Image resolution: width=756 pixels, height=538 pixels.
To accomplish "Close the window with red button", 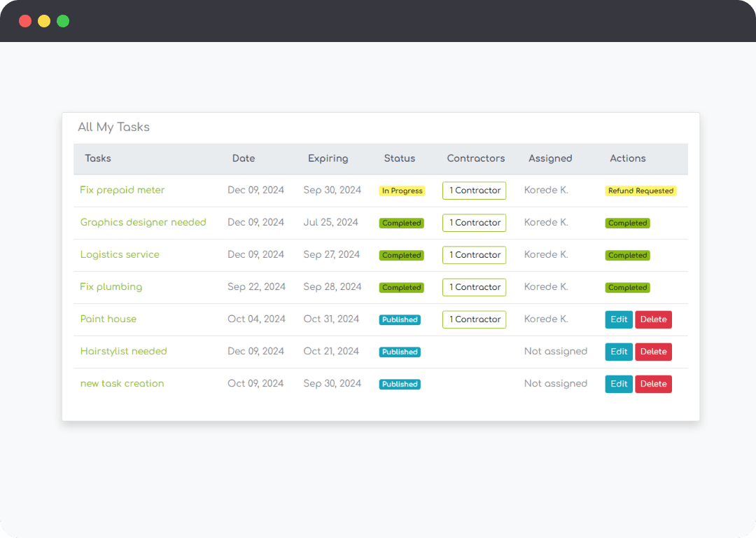I will pyautogui.click(x=25, y=21).
